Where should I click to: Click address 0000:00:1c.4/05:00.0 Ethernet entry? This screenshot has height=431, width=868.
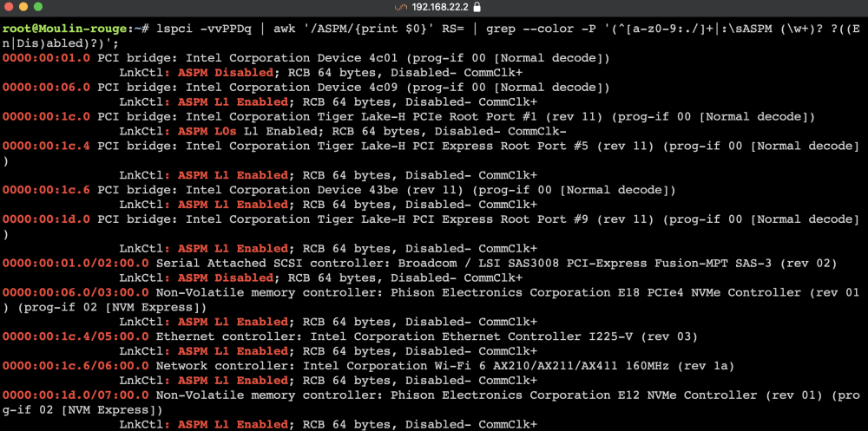(x=76, y=336)
